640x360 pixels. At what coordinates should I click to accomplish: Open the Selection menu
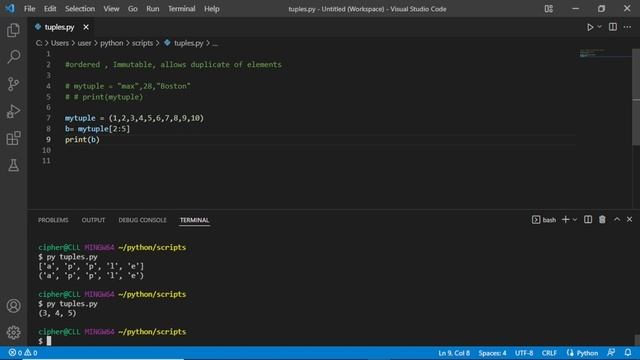pos(80,9)
